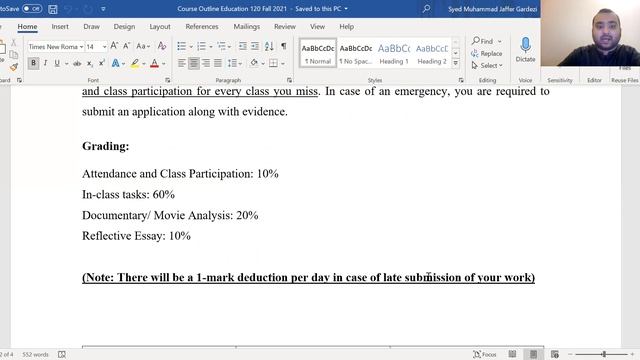Open the font size dropdown
The image size is (640, 360).
[104, 47]
